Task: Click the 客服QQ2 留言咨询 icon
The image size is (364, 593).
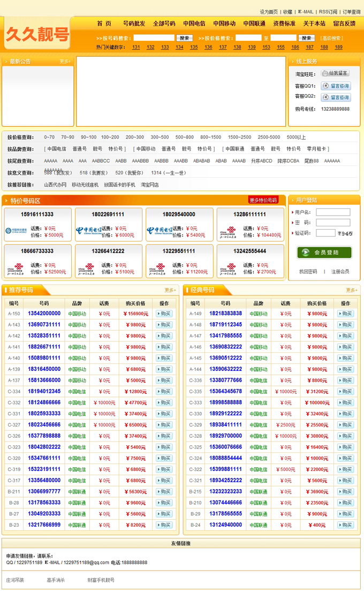Action: pos(336,97)
